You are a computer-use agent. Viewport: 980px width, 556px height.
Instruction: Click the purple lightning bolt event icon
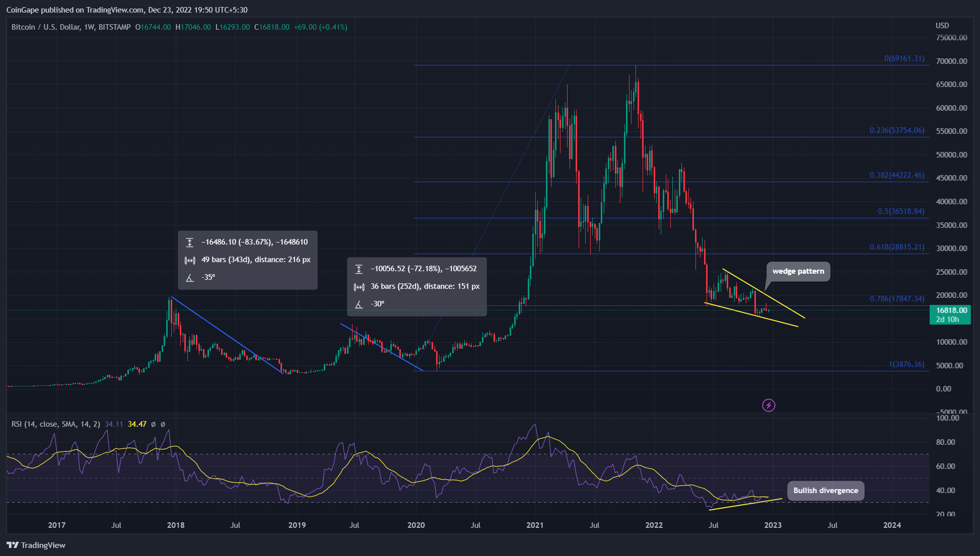click(768, 405)
